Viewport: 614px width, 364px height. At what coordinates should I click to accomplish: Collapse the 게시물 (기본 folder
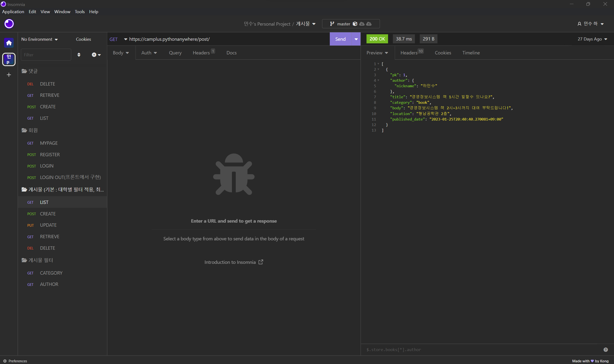pyautogui.click(x=62, y=189)
